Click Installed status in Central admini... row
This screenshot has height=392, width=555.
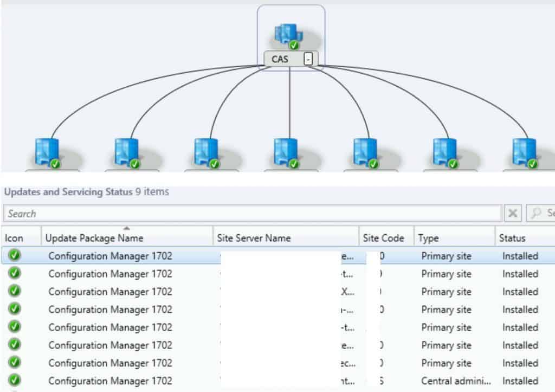520,381
